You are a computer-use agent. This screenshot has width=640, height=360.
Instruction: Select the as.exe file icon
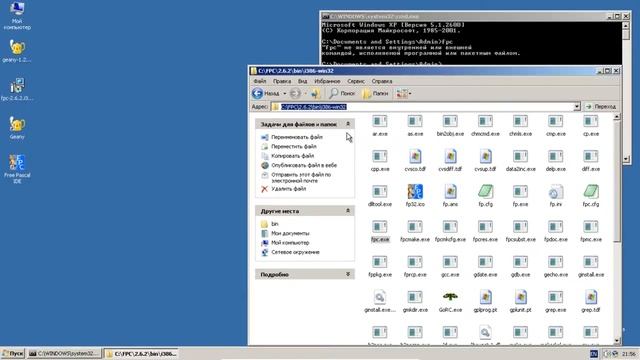point(415,121)
